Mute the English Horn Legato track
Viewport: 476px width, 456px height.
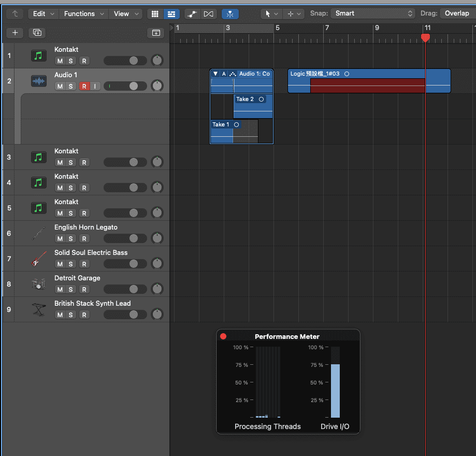[60, 238]
